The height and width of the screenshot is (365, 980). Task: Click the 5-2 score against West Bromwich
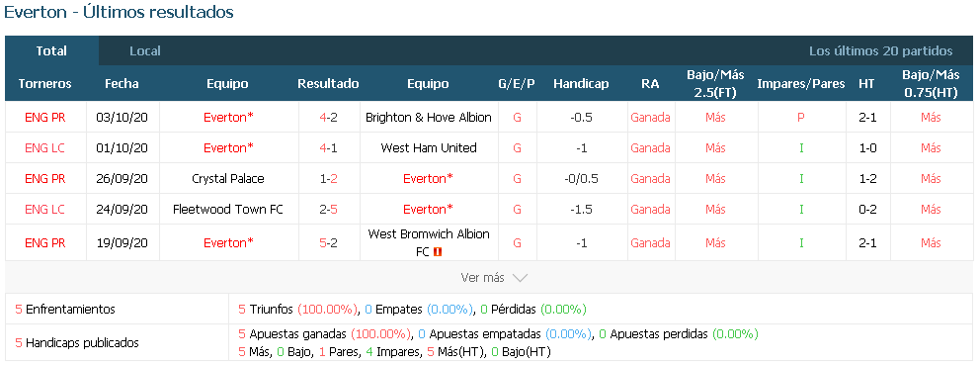(329, 243)
